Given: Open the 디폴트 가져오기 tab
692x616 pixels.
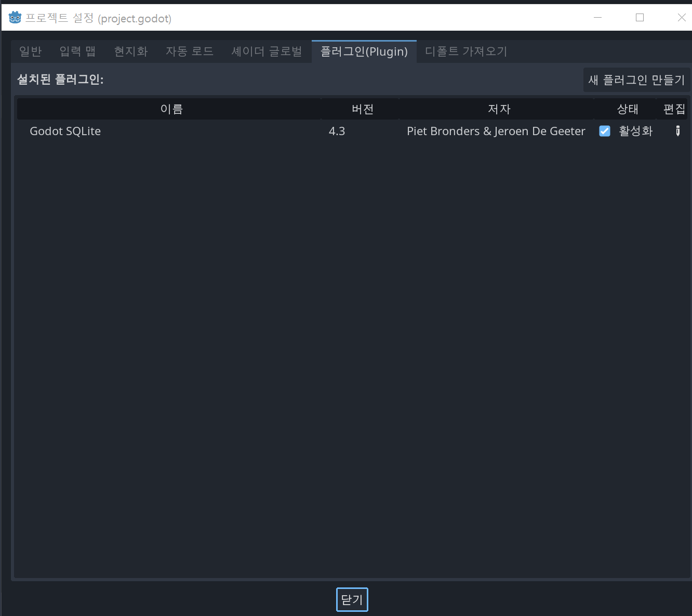Looking at the screenshot, I should 466,51.
